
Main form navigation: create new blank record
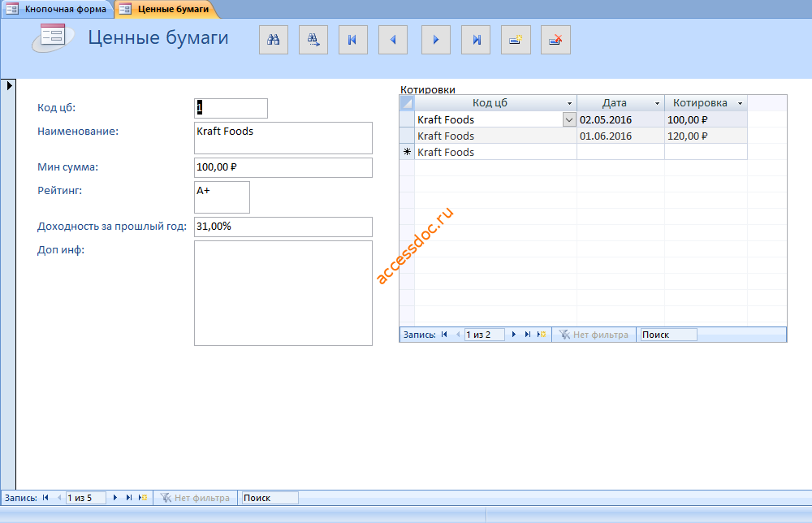tap(142, 498)
